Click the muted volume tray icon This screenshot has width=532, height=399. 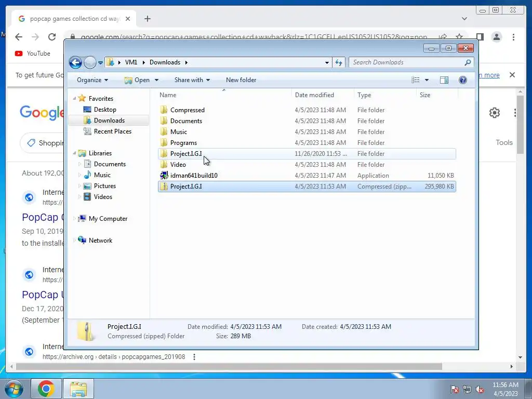pyautogui.click(x=480, y=389)
